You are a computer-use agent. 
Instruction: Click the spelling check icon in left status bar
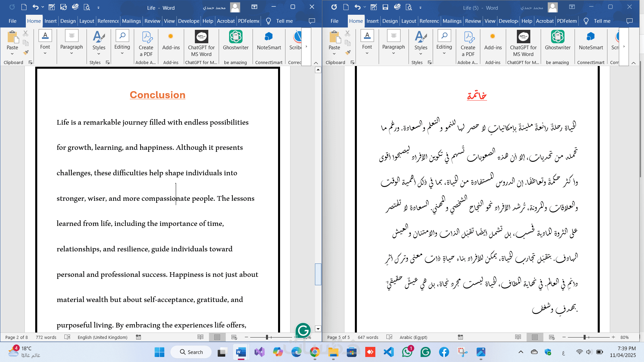pyautogui.click(x=67, y=337)
